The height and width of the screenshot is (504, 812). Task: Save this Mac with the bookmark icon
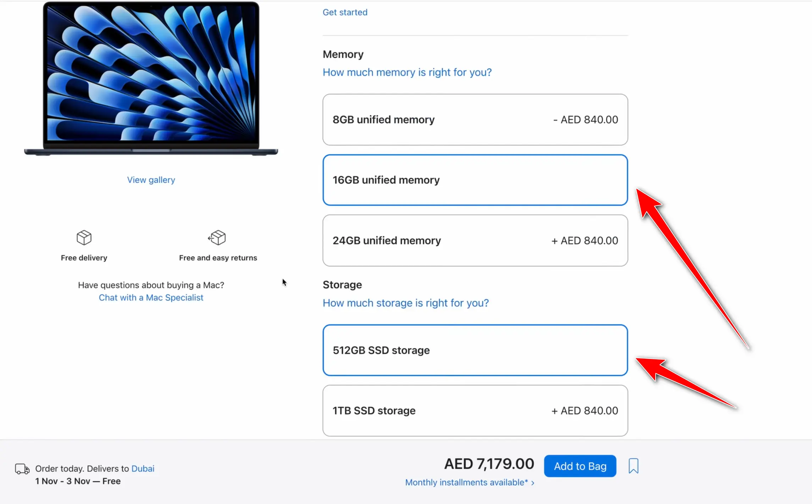click(633, 466)
